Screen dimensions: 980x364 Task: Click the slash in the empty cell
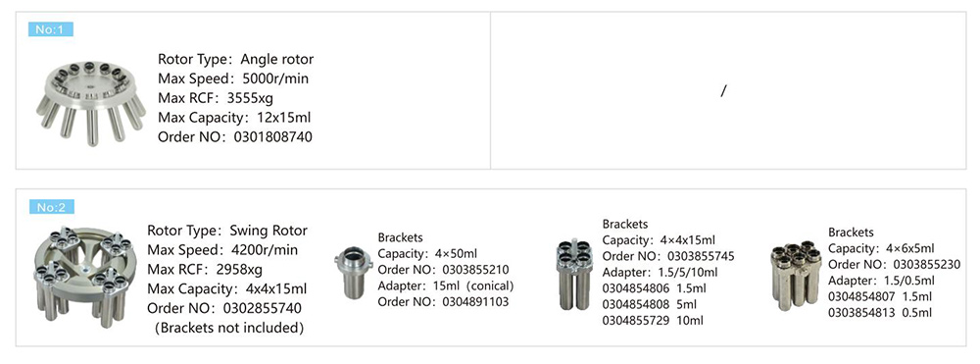point(724,91)
